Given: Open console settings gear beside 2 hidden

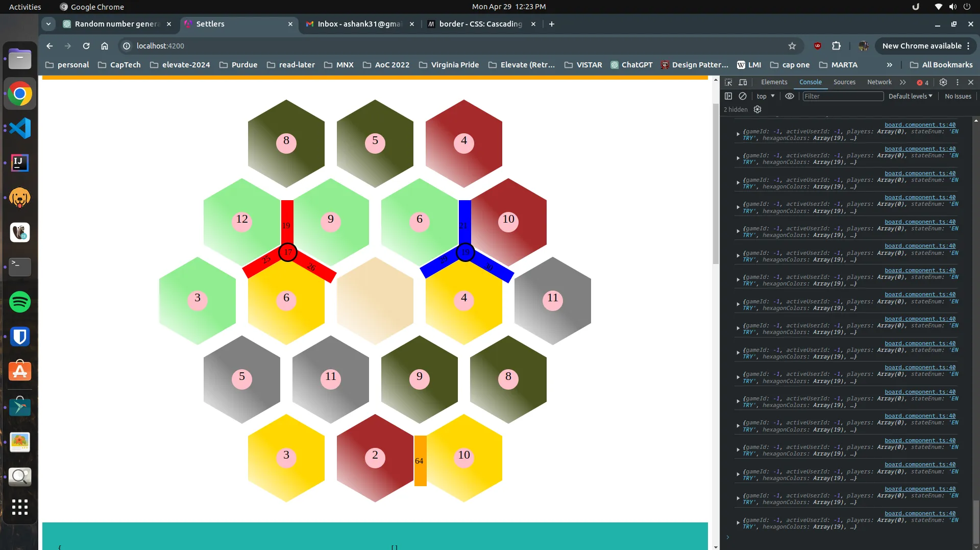Looking at the screenshot, I should click(x=757, y=109).
